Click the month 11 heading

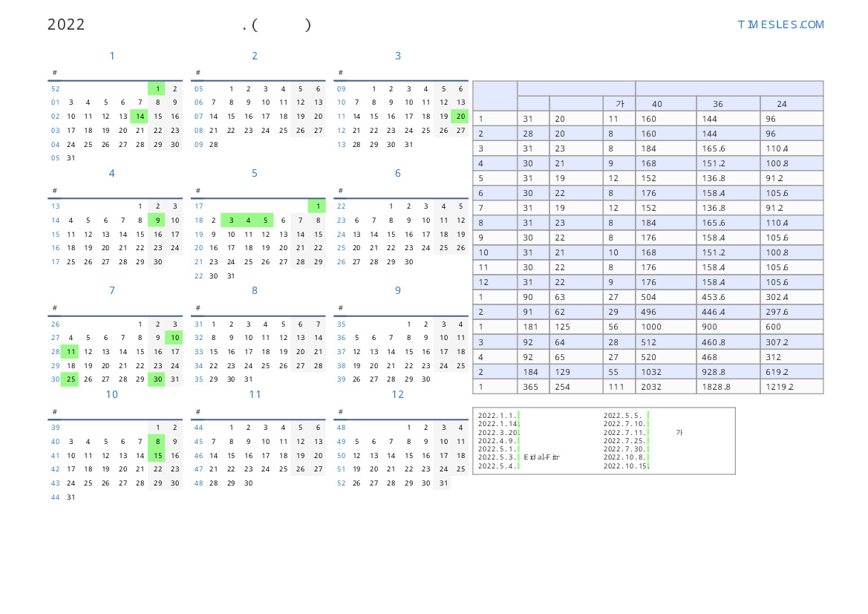[255, 395]
